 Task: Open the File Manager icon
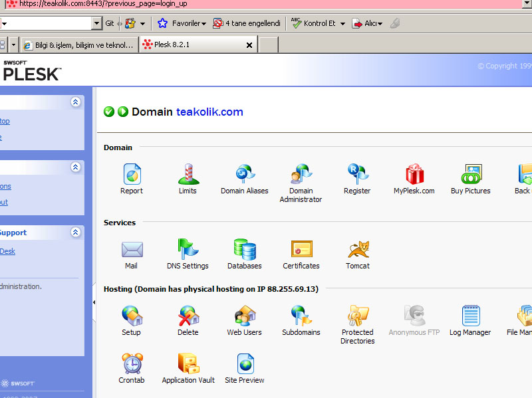pyautogui.click(x=525, y=316)
